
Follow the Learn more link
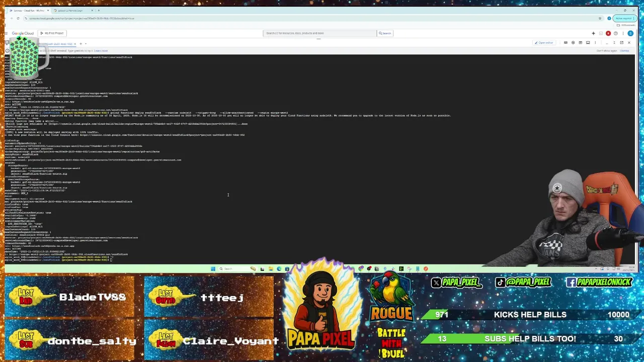pyautogui.click(x=101, y=51)
